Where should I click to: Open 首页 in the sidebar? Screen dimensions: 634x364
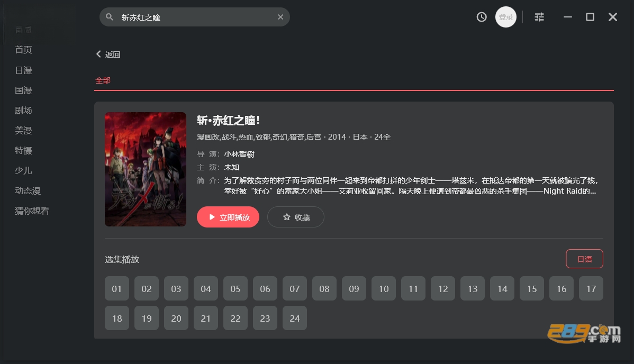tap(23, 50)
